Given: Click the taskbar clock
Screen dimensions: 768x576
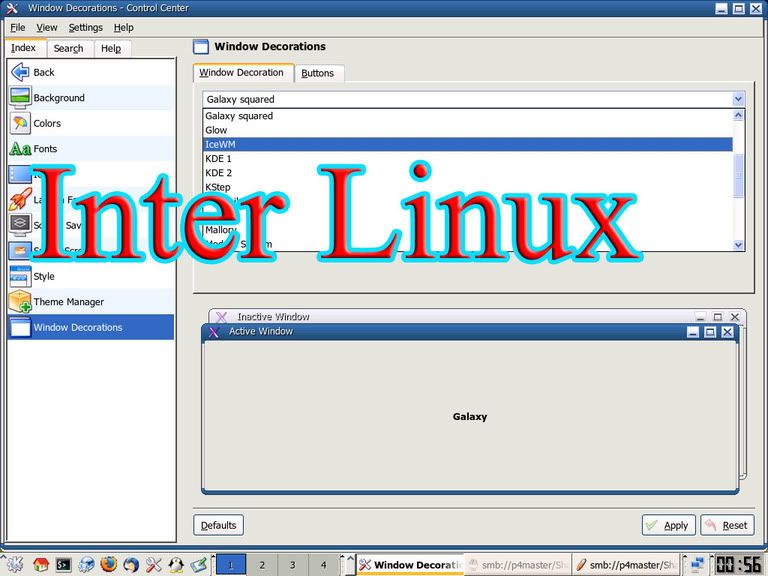Looking at the screenshot, I should coord(738,565).
